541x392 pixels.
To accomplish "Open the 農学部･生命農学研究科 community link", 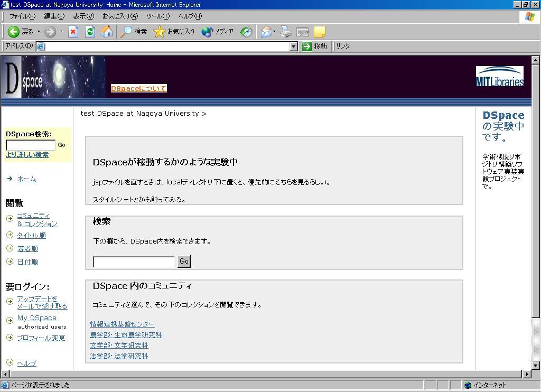I will (x=126, y=335).
